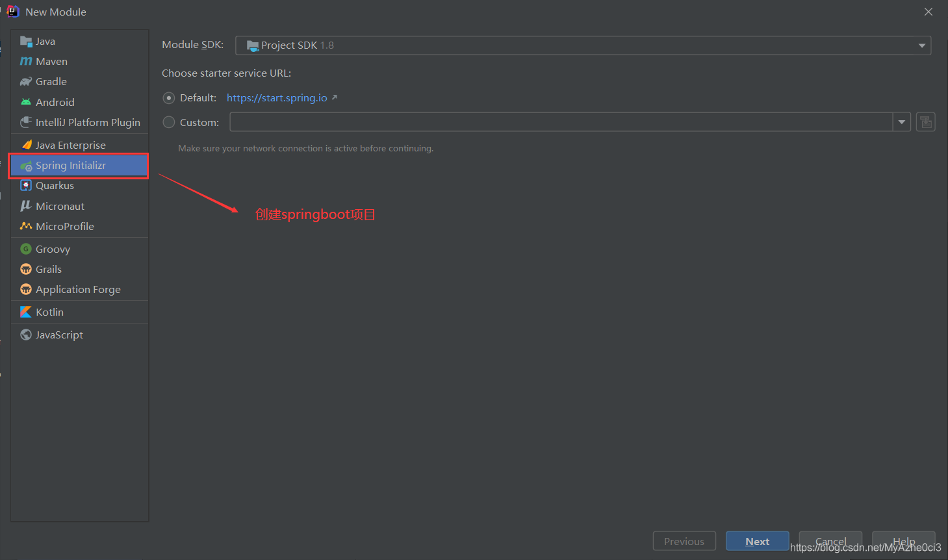The image size is (948, 560).
Task: Click the Help button
Action: point(904,541)
